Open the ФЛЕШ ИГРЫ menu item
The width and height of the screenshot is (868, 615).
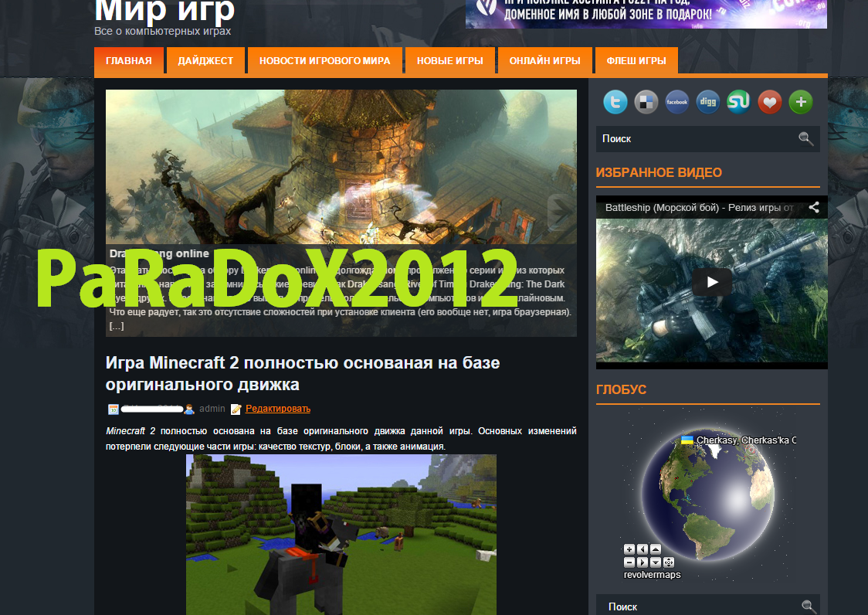click(636, 60)
